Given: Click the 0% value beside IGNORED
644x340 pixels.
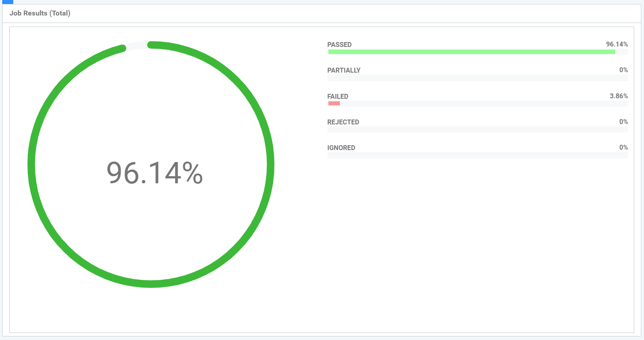Looking at the screenshot, I should coord(623,147).
